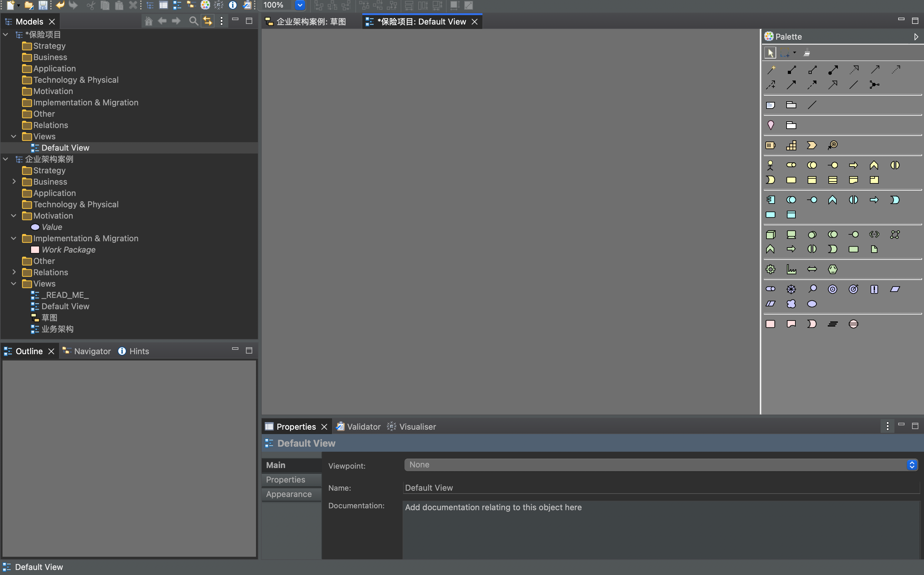Screen dimensions: 924x575
Task: Open the 100% zoom dropdown
Action: click(300, 5)
